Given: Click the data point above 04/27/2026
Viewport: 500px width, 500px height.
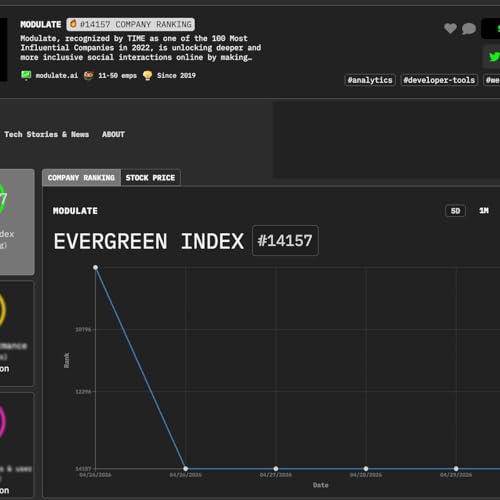Looking at the screenshot, I should pos(276,469).
